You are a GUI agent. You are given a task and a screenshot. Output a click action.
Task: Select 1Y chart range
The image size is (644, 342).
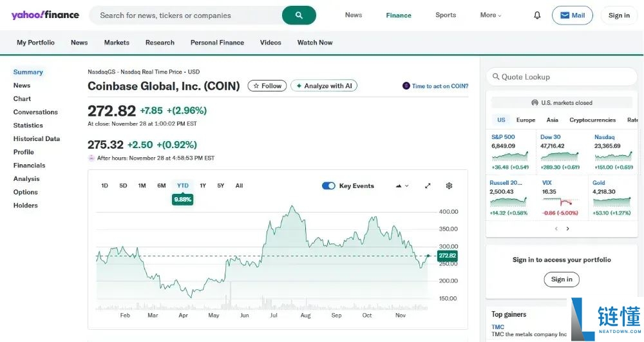(202, 185)
